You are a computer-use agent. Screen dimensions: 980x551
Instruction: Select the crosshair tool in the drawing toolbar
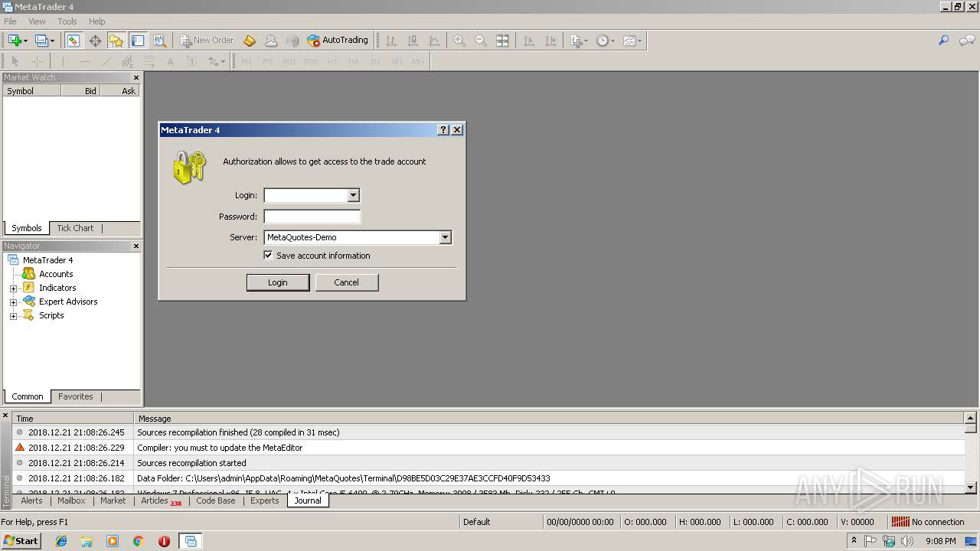click(x=37, y=61)
